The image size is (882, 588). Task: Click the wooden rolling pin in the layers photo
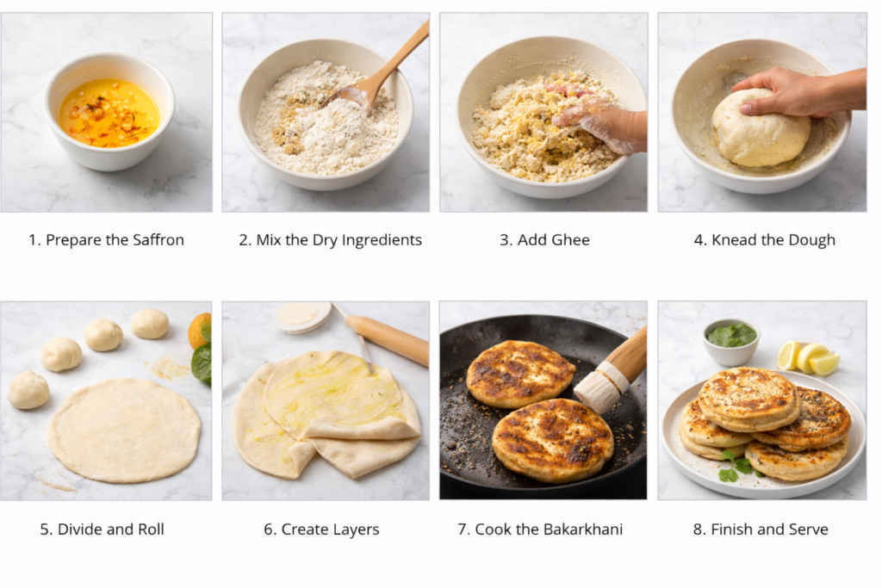(x=387, y=339)
